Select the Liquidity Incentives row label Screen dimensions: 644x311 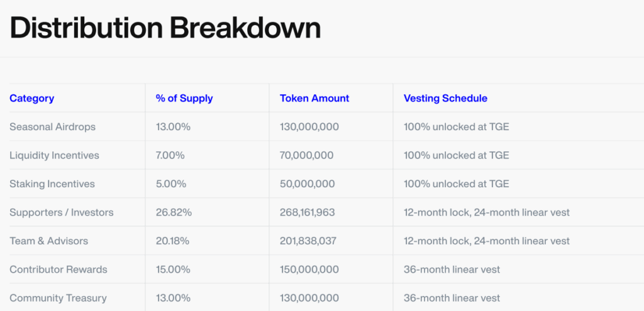pos(55,155)
